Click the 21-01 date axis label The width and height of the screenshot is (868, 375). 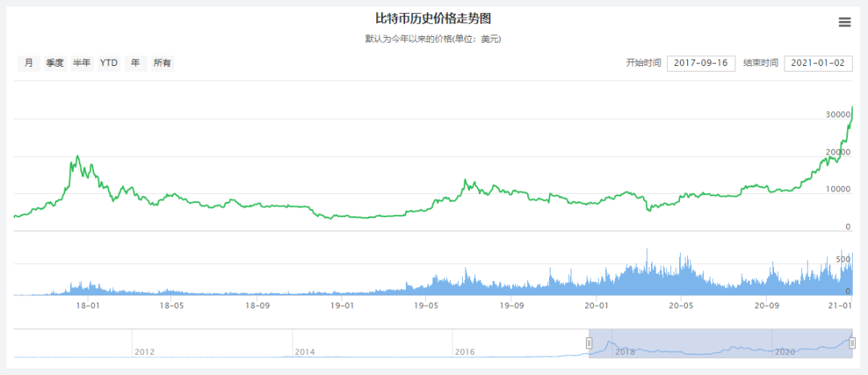(x=841, y=305)
